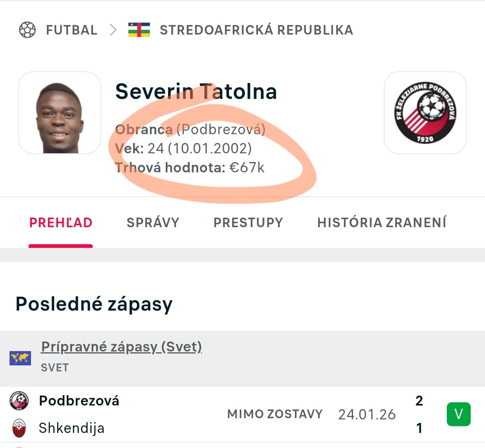485x448 pixels.
Task: Open STREDOAFRICKÁ REPUBLIKA breadcrumb link
Action: (x=256, y=30)
